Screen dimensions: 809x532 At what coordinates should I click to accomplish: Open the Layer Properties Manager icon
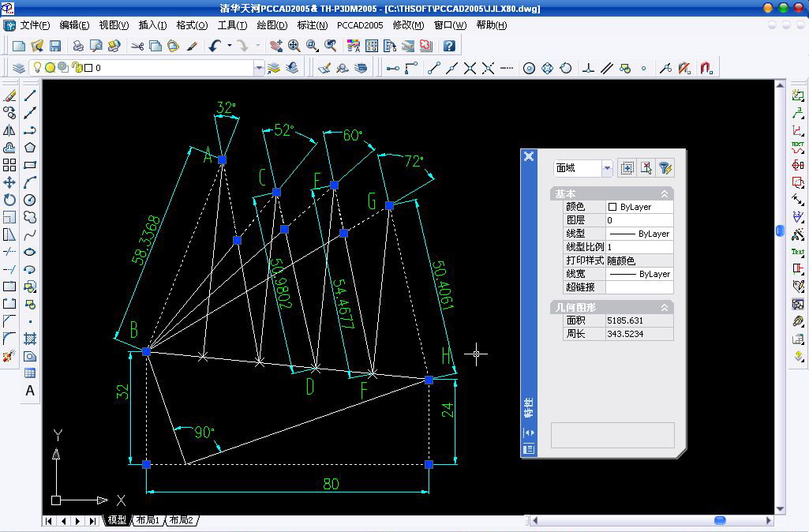pyautogui.click(x=19, y=68)
